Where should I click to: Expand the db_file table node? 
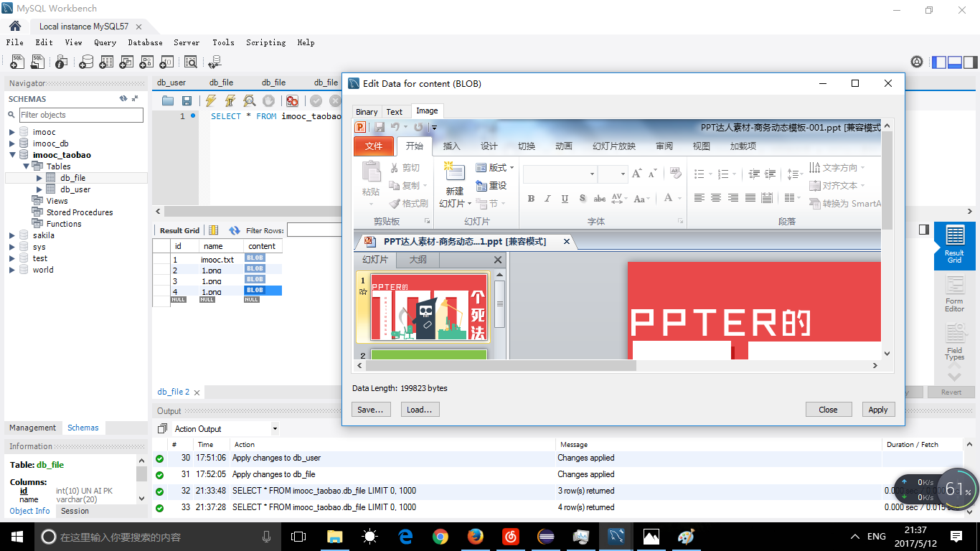39,178
